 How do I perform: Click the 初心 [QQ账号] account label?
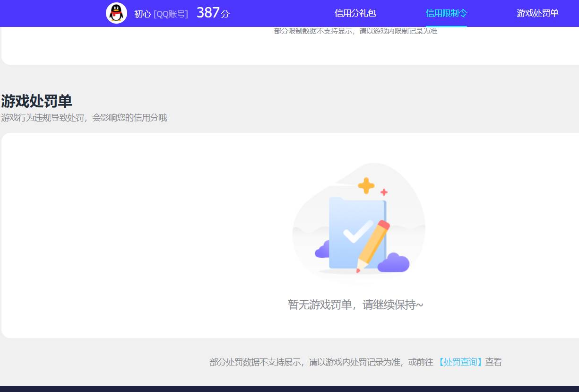(x=160, y=14)
